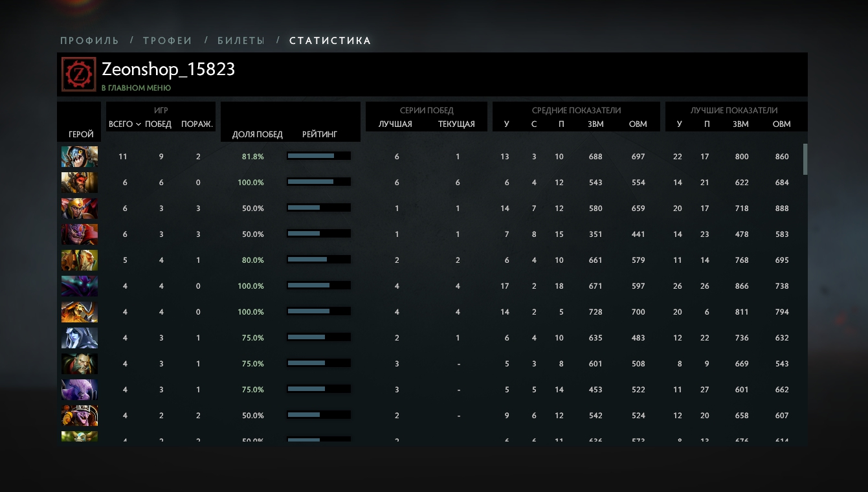This screenshot has width=868, height=492.
Task: Select hero portrait in row with ЗВМ 453
Action: coord(80,390)
